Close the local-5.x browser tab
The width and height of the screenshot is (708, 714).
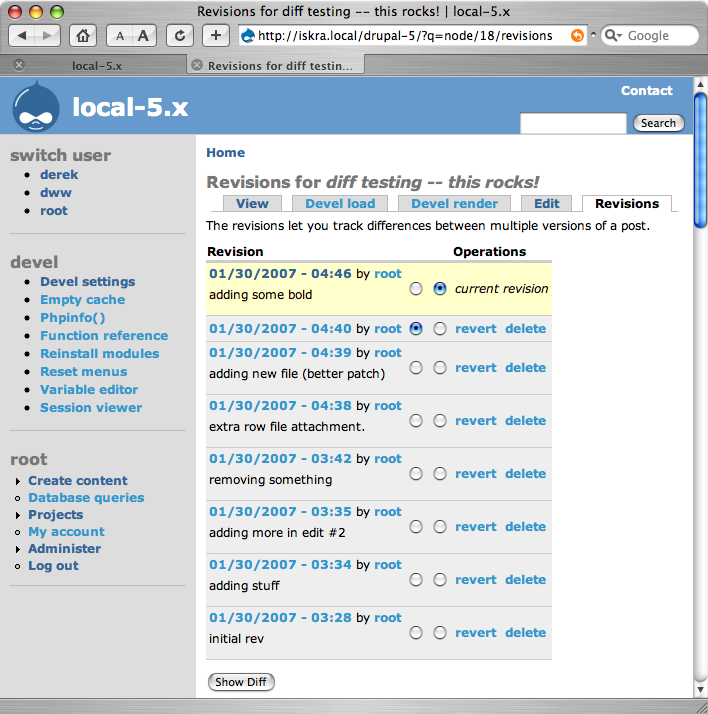[x=19, y=65]
